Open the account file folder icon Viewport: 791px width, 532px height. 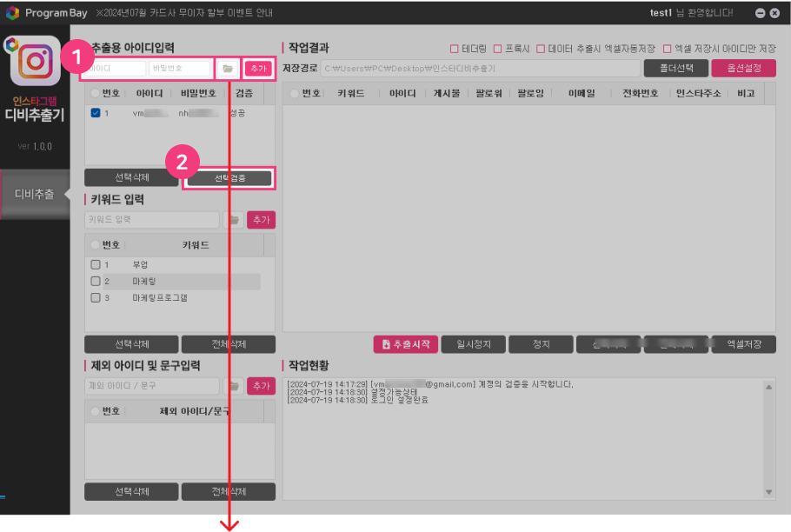228,68
